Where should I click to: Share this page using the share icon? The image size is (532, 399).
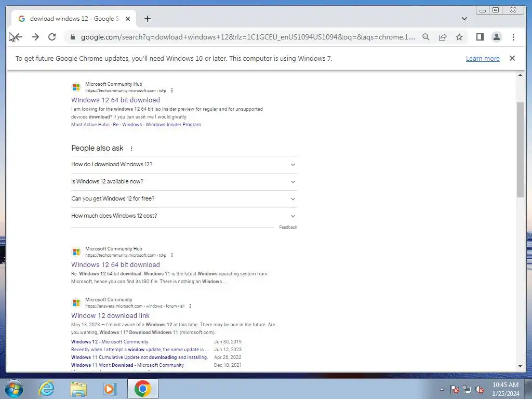(x=443, y=37)
